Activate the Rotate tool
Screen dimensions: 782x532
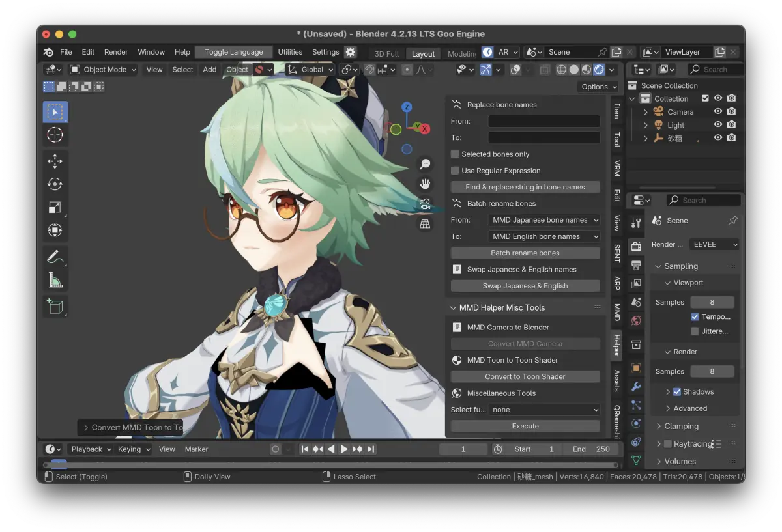[55, 184]
